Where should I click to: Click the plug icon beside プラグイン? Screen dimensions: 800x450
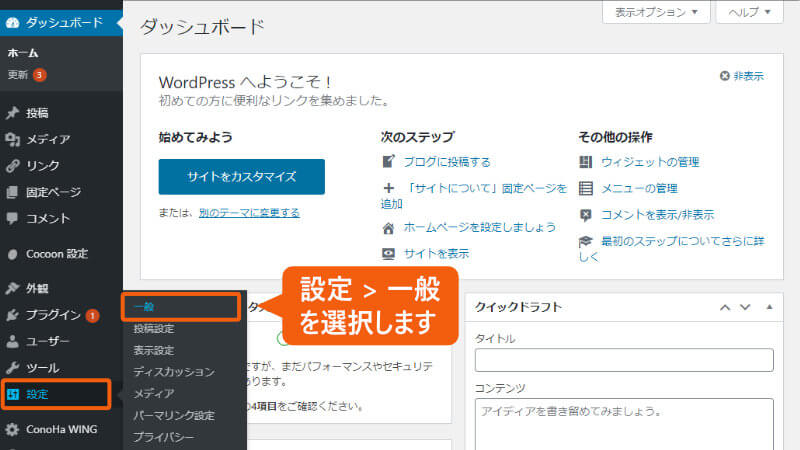click(12, 315)
